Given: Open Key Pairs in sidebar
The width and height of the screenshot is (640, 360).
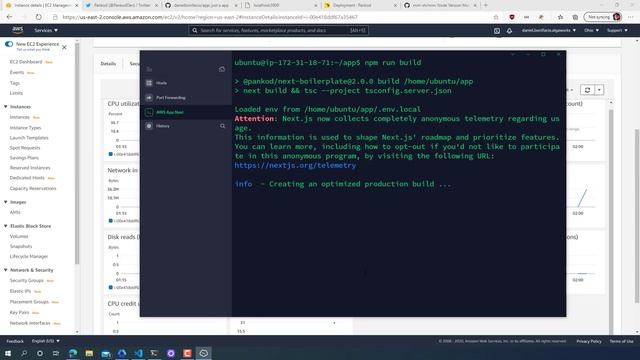Looking at the screenshot, I should pos(19,312).
